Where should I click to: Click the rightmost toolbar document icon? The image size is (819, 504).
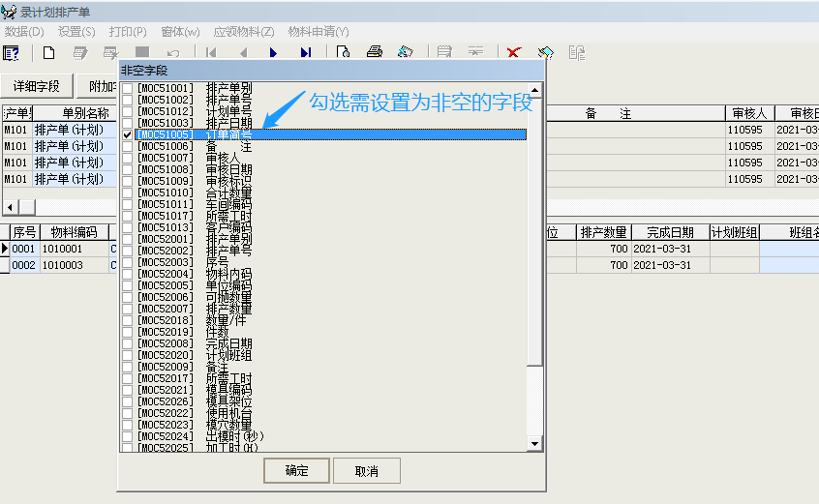coord(576,52)
